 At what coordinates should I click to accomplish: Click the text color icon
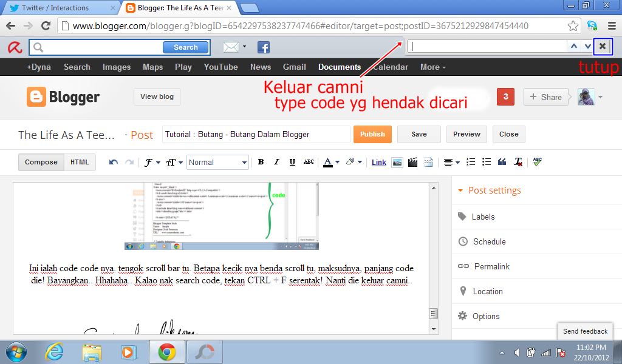pyautogui.click(x=327, y=162)
